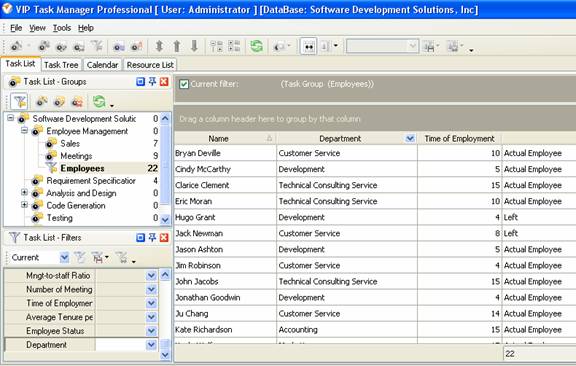Sort by the Name column header
Viewport: 576px width, 366px height.
225,139
